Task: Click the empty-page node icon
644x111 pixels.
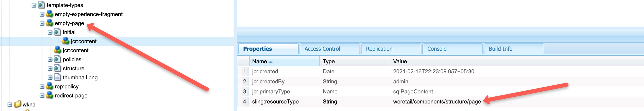Action: coord(50,23)
